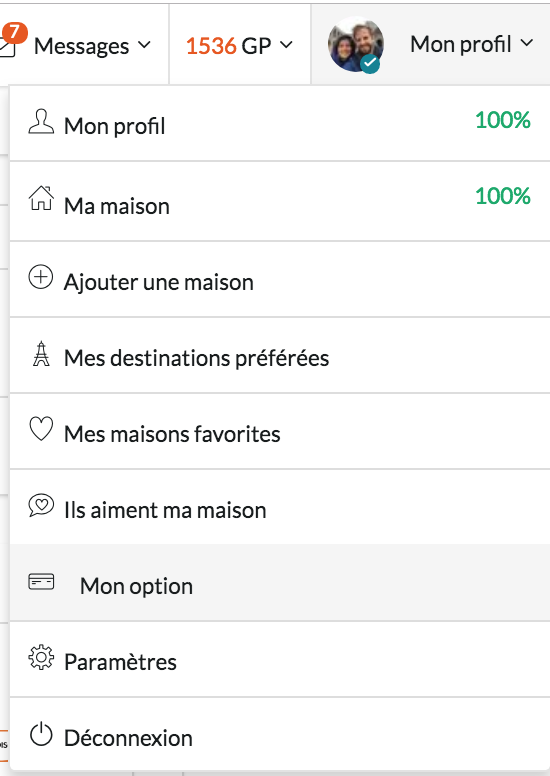
Task: Click the person silhouette icon beside Mon profil
Action: coord(41,122)
